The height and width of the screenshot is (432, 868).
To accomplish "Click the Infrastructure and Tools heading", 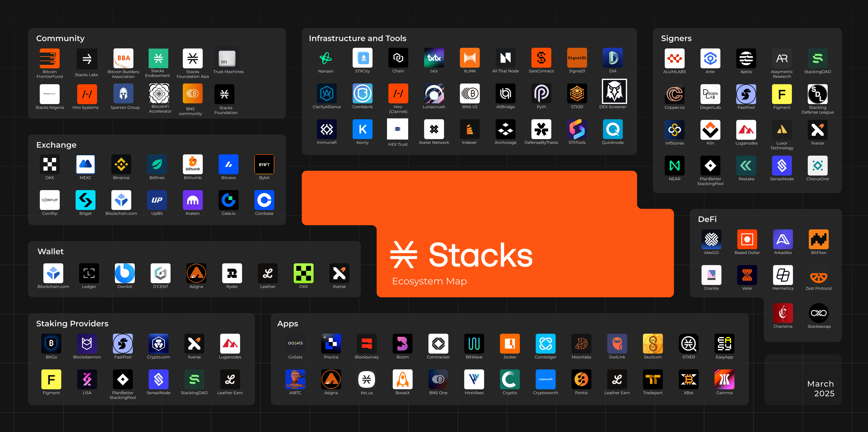I will click(358, 38).
